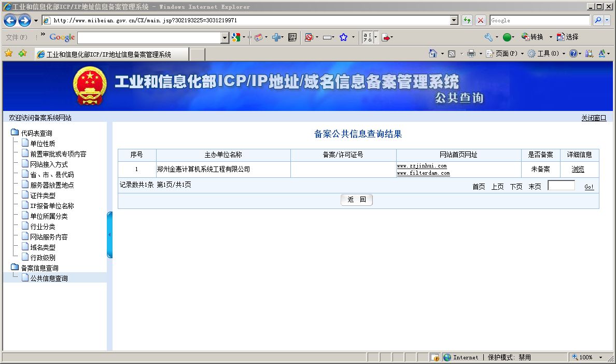This screenshot has height=364, width=616.
Task: Open the 浏览 detail link
Action: (x=578, y=169)
